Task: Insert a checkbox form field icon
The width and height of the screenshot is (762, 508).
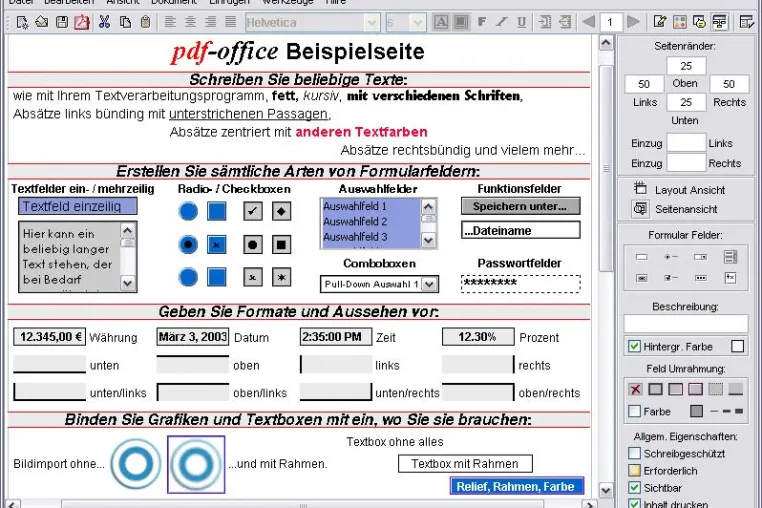Action: (x=671, y=278)
